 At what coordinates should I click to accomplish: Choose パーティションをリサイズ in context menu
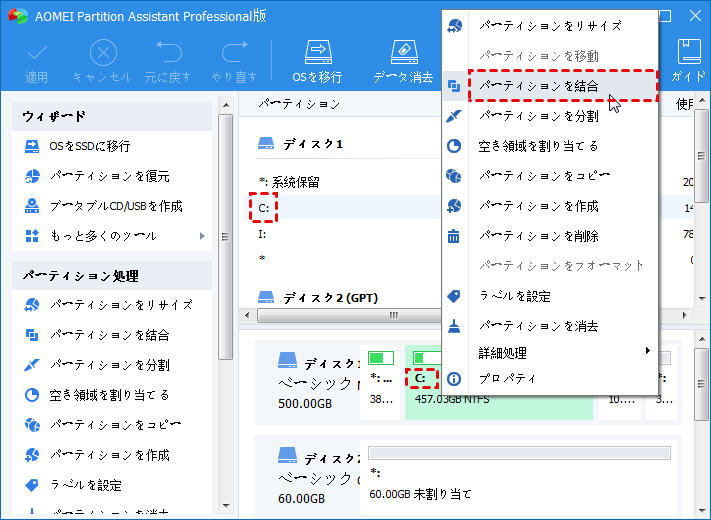click(550, 26)
